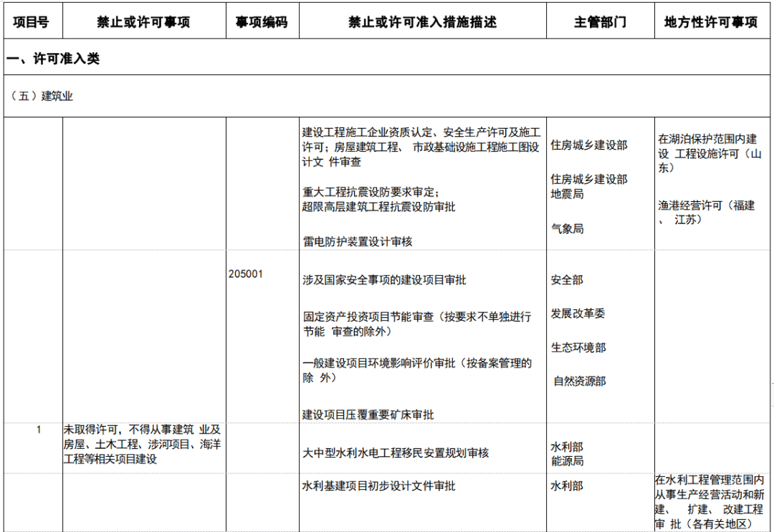Select the 主管部门 column header

coord(599,21)
